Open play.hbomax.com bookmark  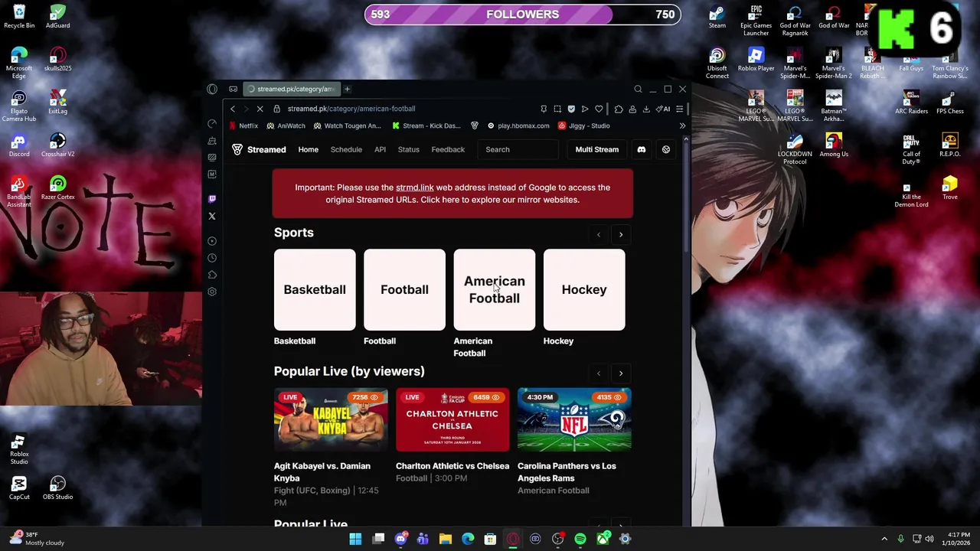point(518,126)
